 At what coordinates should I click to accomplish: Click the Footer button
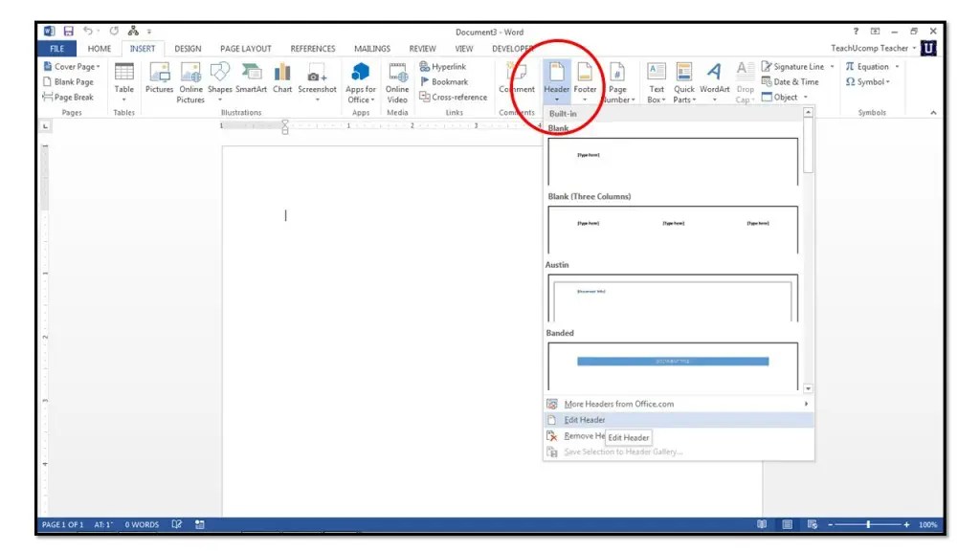pos(585,83)
